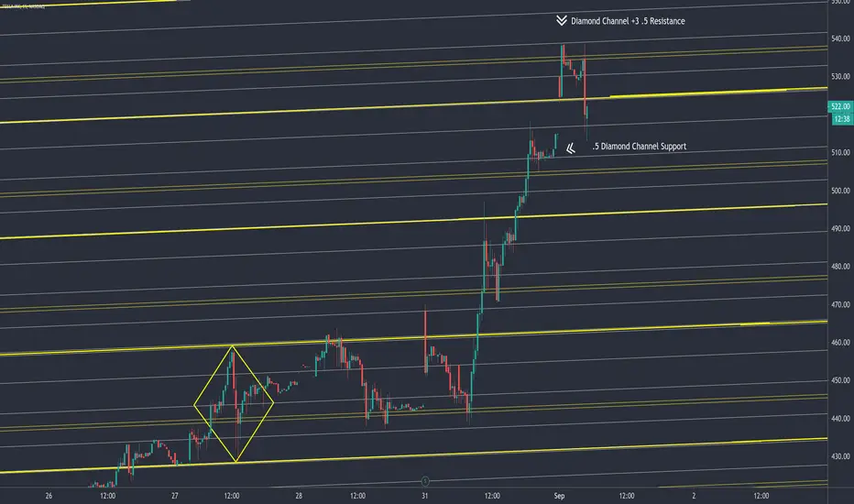The width and height of the screenshot is (854, 504).
Task: Click the 12:00 label between dates 26 and 27
Action: click(108, 496)
